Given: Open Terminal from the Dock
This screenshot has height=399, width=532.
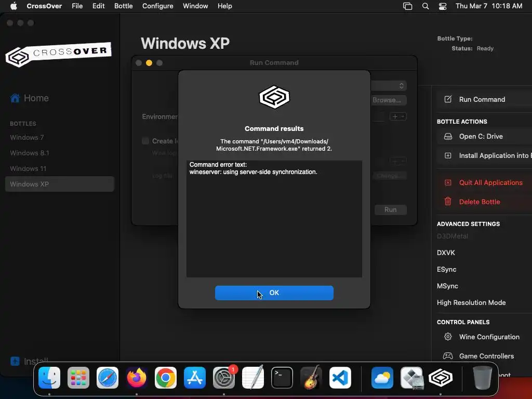Looking at the screenshot, I should [282, 378].
